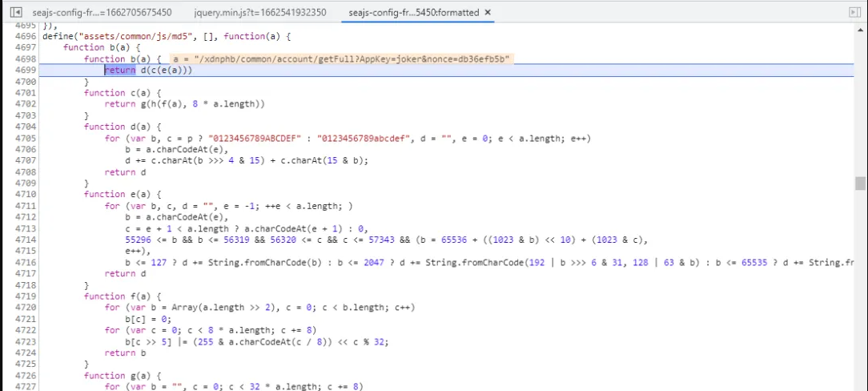Click the '55296 <= b' condition

point(151,240)
